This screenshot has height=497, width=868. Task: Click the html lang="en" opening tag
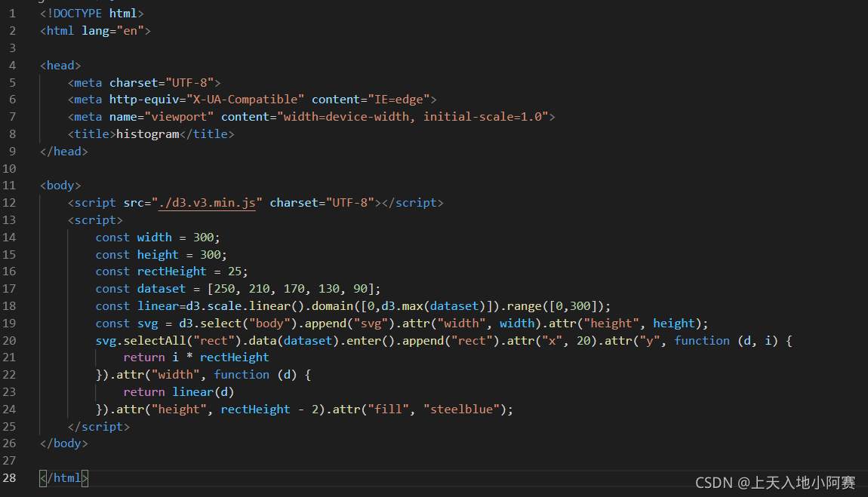tap(95, 31)
